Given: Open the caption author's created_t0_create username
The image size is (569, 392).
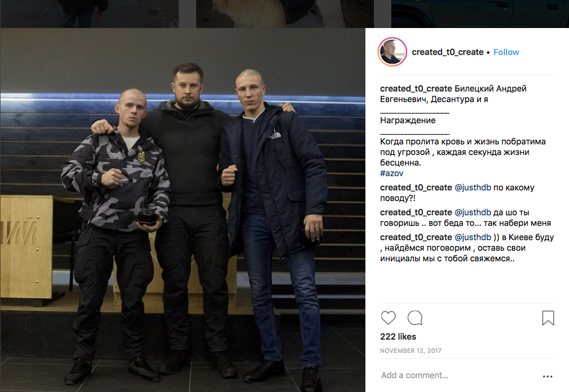Looking at the screenshot, I should click(x=416, y=88).
